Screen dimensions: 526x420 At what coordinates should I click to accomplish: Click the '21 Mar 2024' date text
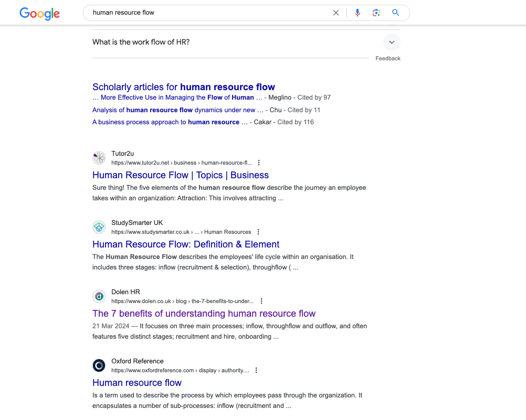[x=111, y=326]
